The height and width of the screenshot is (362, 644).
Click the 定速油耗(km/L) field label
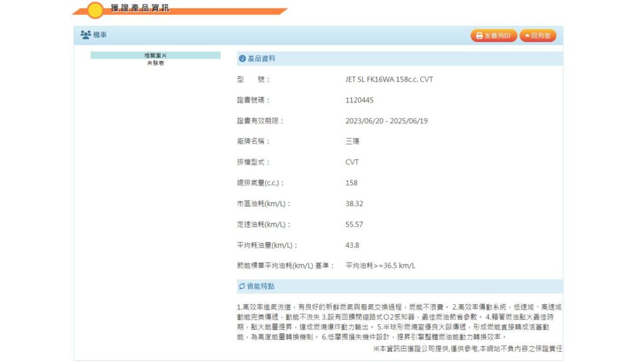tap(264, 224)
